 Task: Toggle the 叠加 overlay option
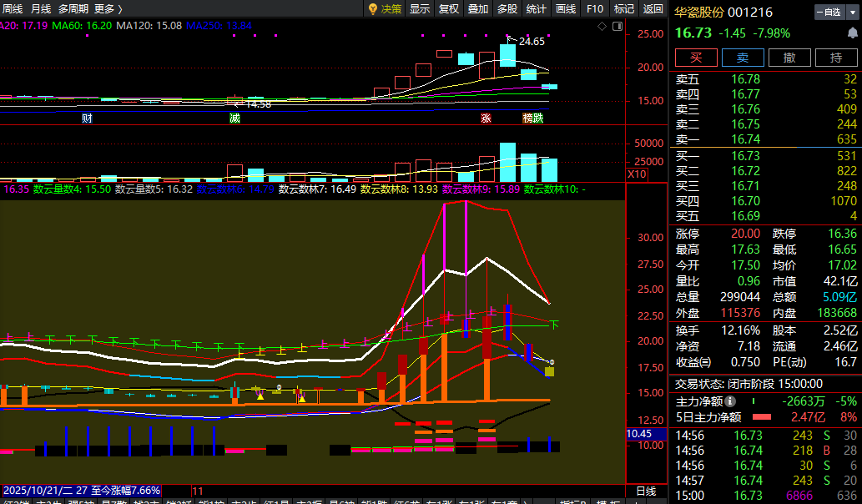[478, 9]
